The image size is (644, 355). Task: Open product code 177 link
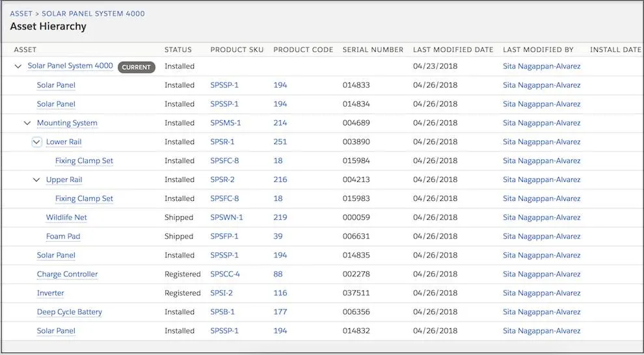coord(280,311)
